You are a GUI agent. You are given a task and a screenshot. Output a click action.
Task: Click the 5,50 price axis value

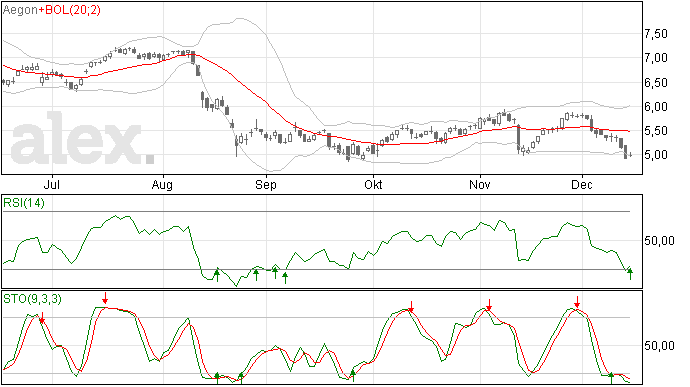[x=656, y=131]
